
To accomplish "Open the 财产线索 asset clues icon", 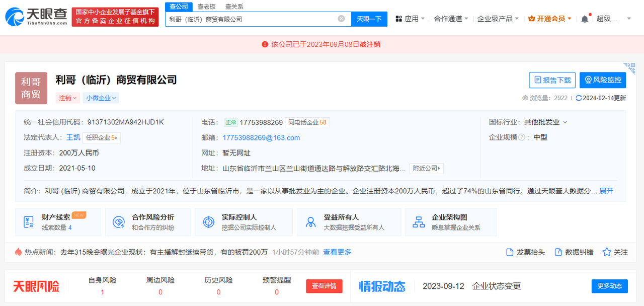I will (29, 222).
